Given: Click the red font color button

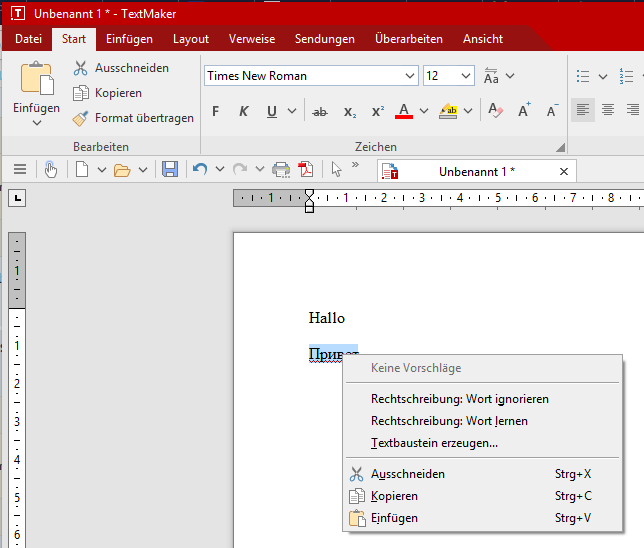Looking at the screenshot, I should pos(404,111).
